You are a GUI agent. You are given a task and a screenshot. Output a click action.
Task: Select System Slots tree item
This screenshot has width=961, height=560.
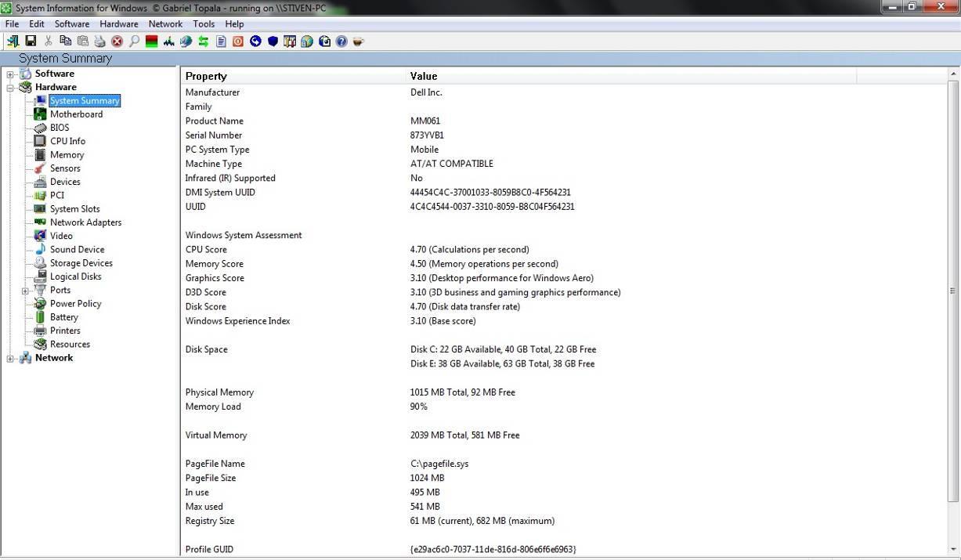pos(75,209)
